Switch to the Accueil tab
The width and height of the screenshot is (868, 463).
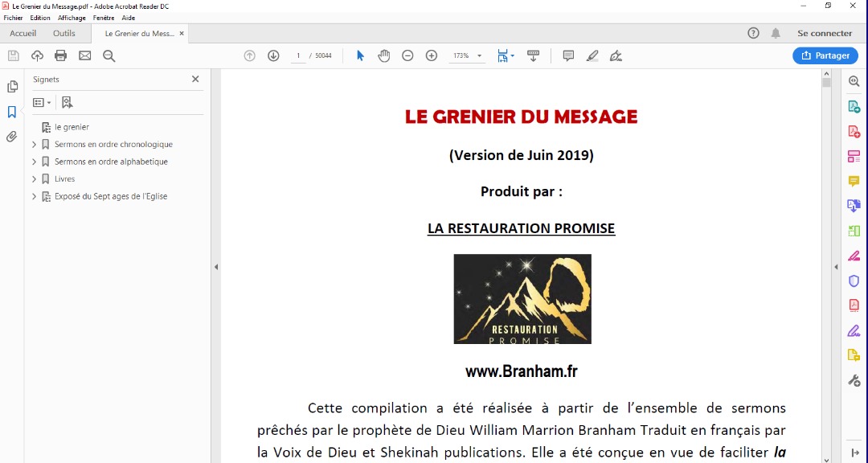(x=23, y=33)
